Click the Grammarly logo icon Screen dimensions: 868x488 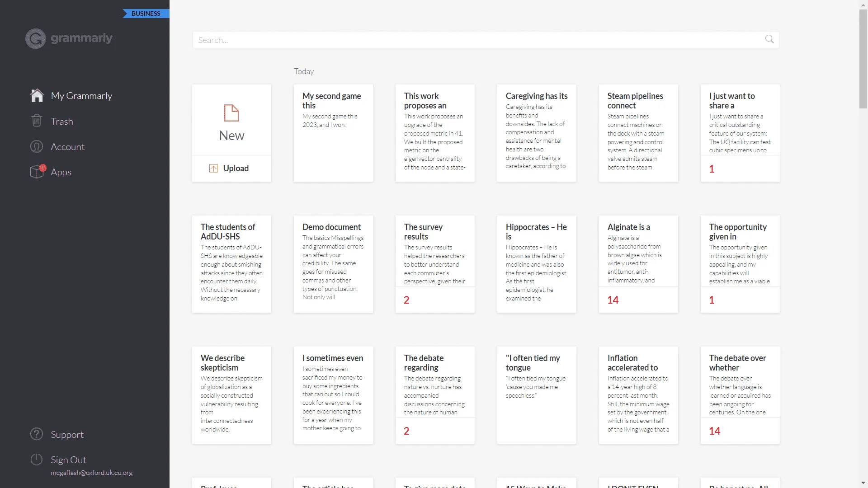[36, 38]
